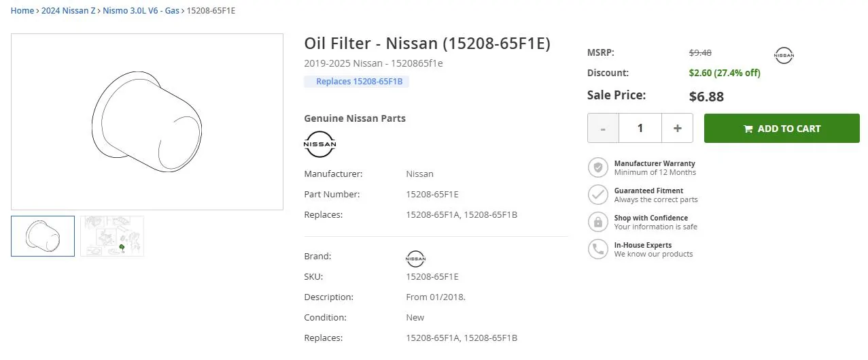868x360 pixels.
Task: Increase quantity with the plus button
Action: point(678,128)
